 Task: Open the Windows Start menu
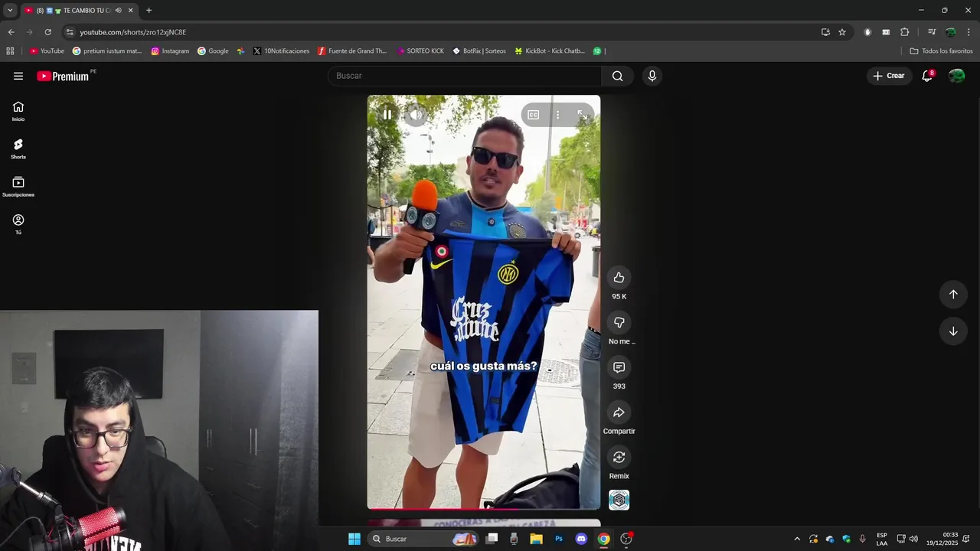pyautogui.click(x=354, y=539)
